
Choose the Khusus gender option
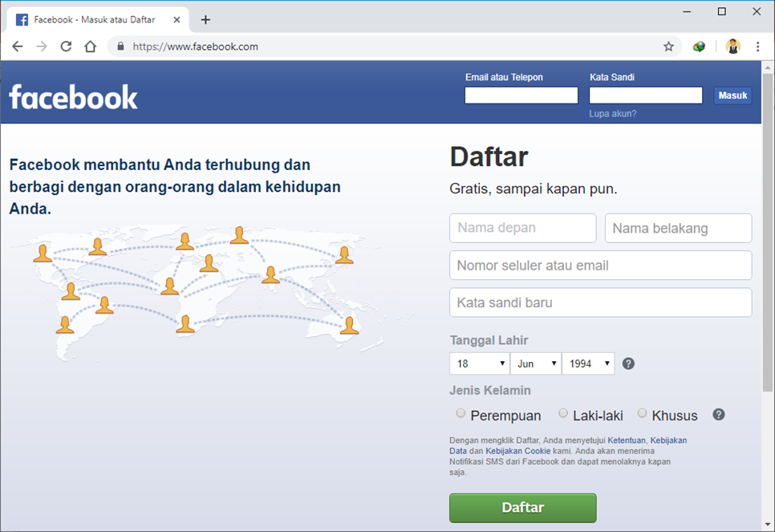point(642,412)
